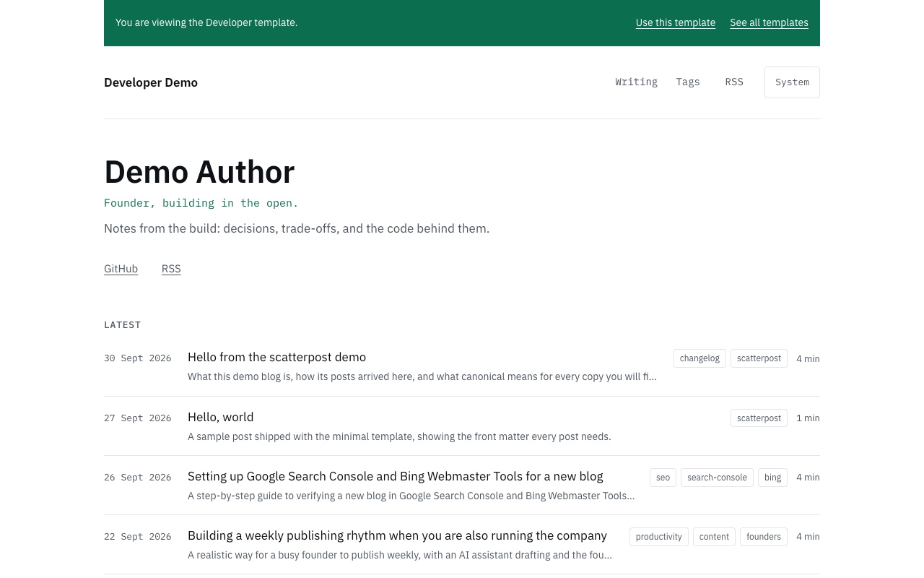Click '4 min' on the Search Console row
This screenshot has width=924, height=578.
pyautogui.click(x=808, y=478)
